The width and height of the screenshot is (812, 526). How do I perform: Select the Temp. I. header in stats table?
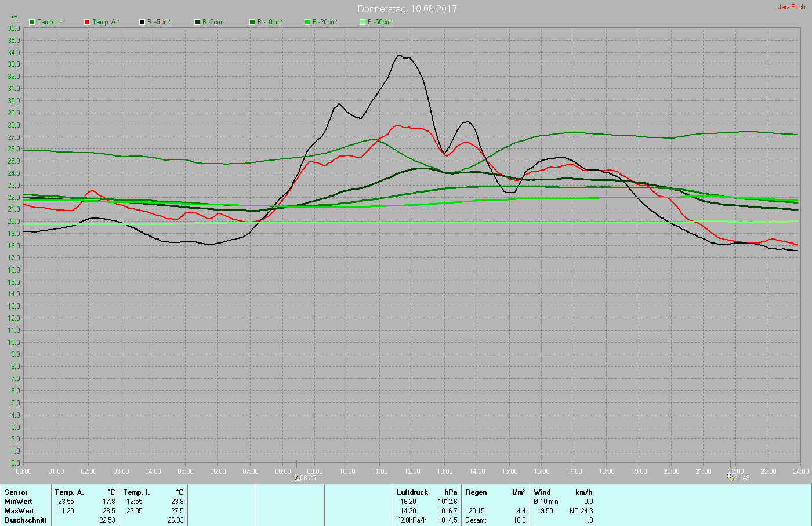(136, 492)
